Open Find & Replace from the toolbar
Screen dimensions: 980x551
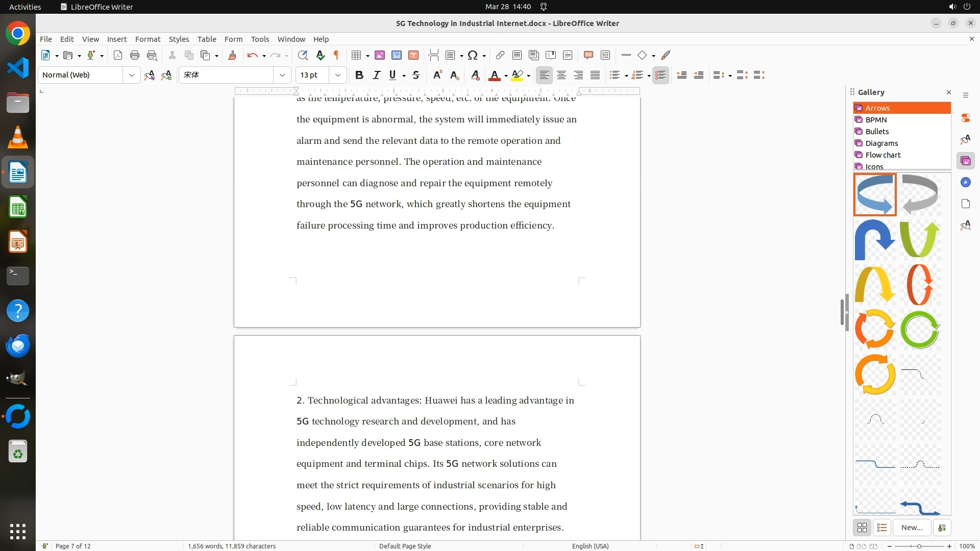[303, 56]
